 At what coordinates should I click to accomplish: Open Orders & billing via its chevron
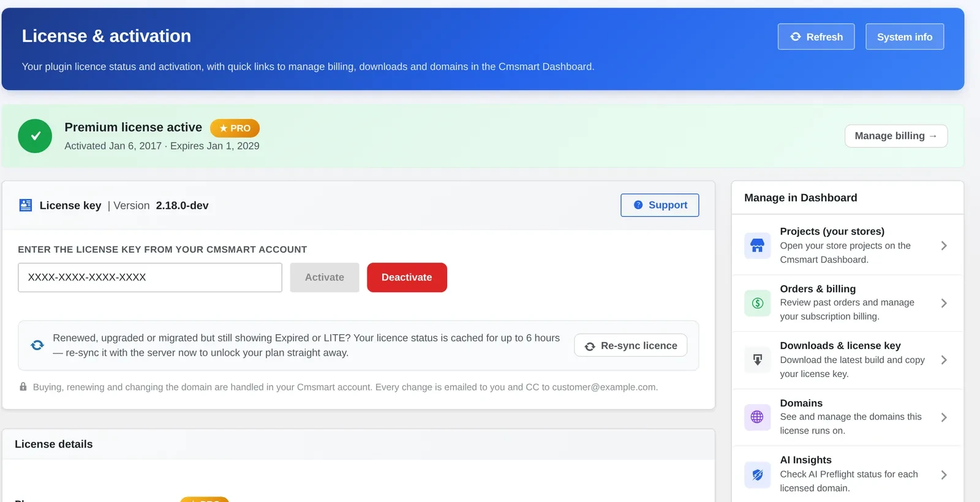(x=944, y=303)
